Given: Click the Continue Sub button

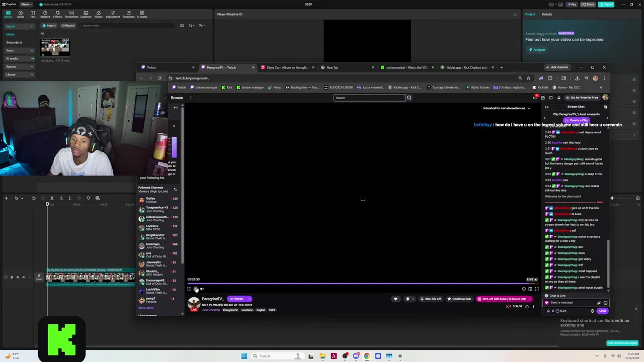Looking at the screenshot, I should [459, 299].
